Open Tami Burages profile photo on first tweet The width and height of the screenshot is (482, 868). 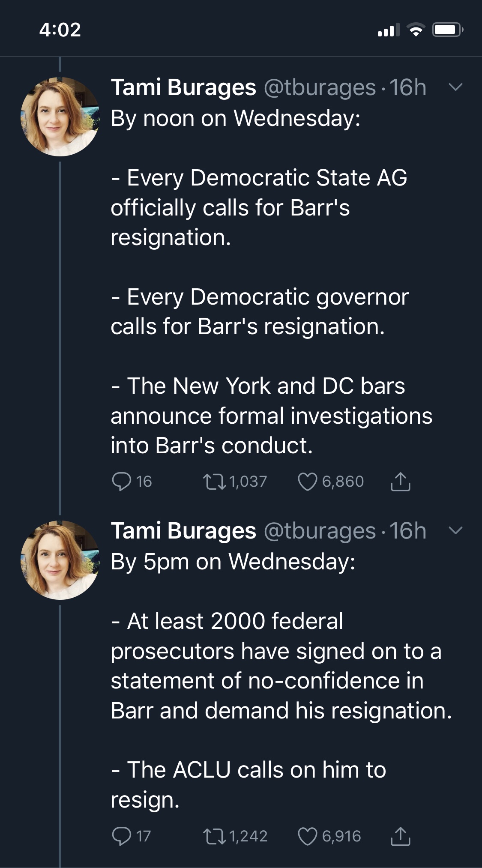(60, 117)
